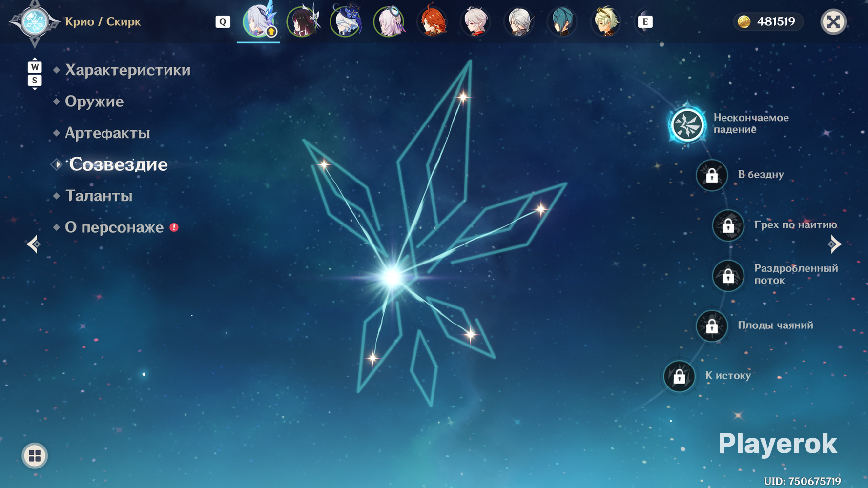Viewport: 868px width, 488px height.
Task: Open the Характеристики section
Action: click(x=127, y=70)
